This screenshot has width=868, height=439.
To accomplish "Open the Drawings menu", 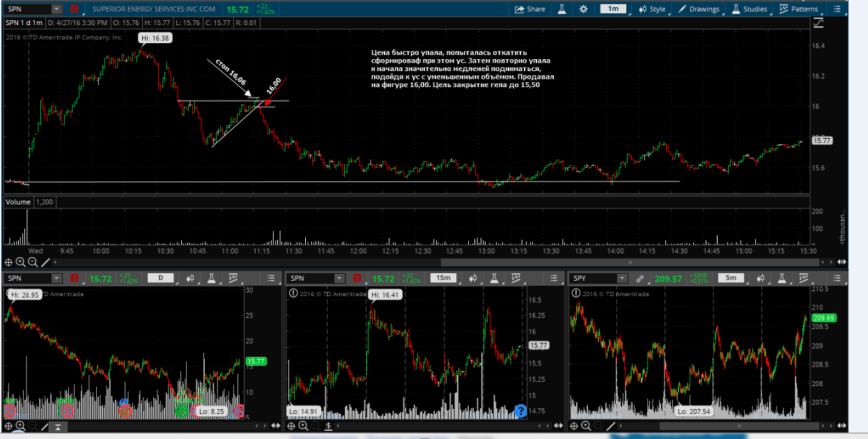I will [699, 9].
